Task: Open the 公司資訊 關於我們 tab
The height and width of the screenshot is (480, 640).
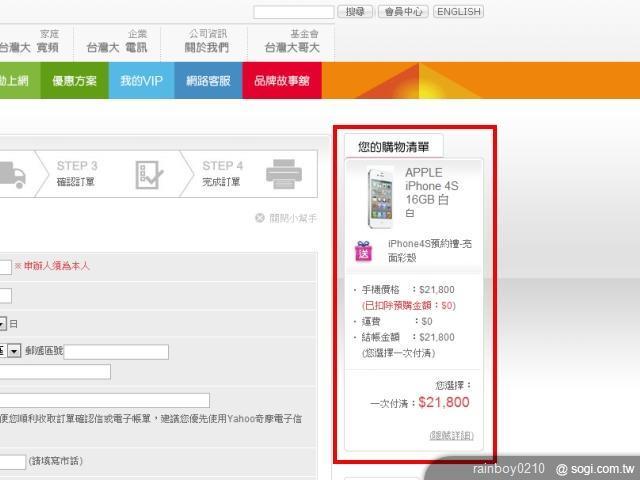Action: click(207, 42)
